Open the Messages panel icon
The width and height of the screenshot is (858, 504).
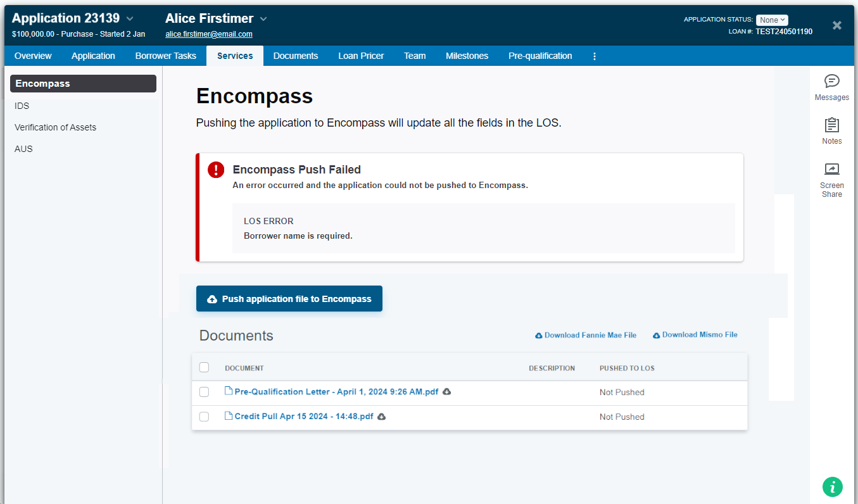[x=831, y=82]
